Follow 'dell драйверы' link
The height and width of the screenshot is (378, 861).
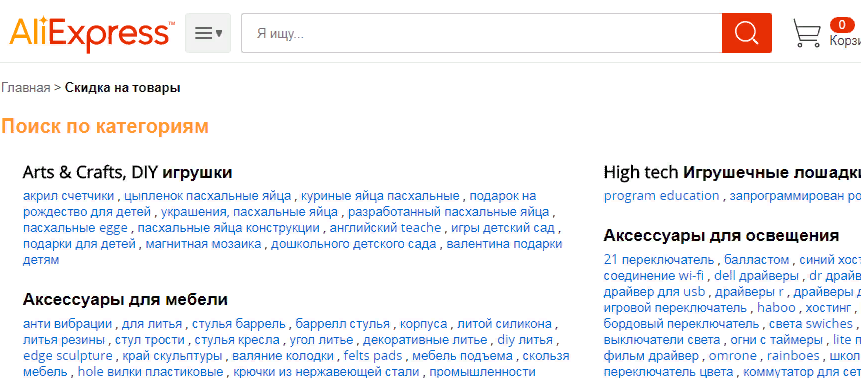[x=756, y=275]
